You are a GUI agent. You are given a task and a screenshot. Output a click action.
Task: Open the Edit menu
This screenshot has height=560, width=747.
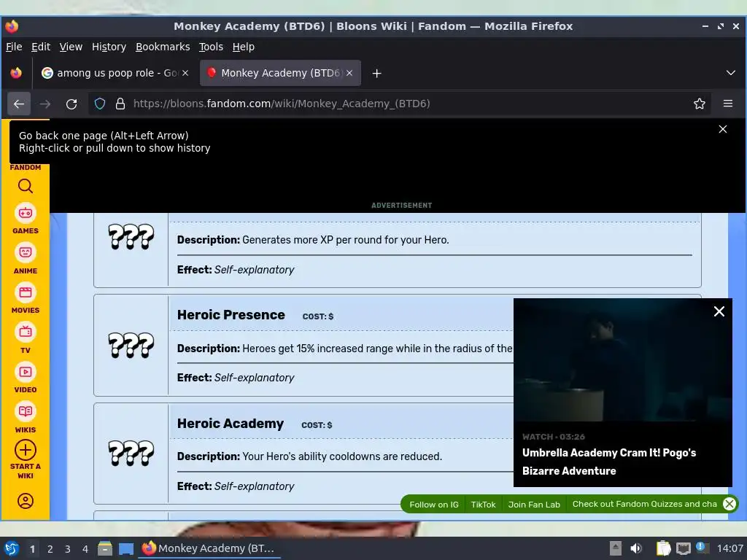click(x=41, y=47)
